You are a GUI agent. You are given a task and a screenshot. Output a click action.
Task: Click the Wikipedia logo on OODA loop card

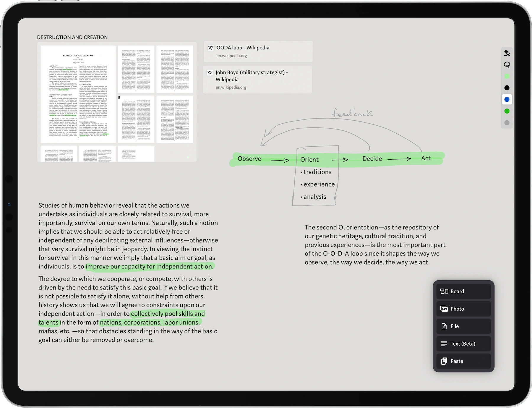210,48
